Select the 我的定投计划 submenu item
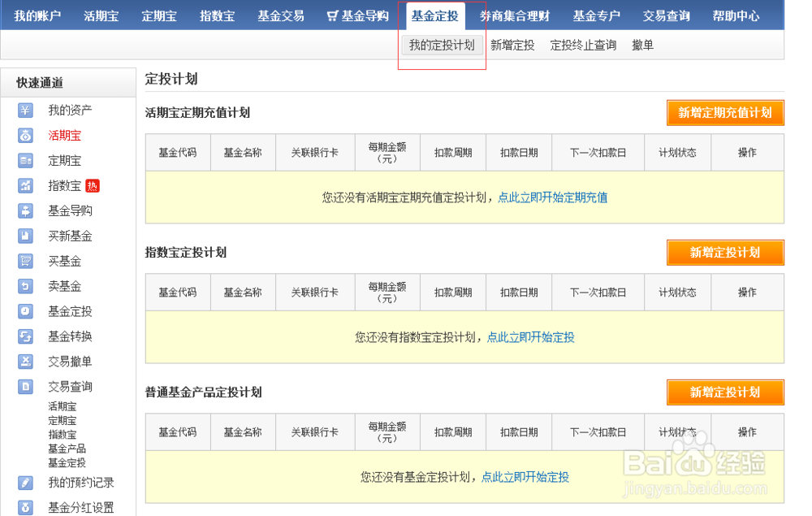The image size is (812, 516). pyautogui.click(x=443, y=45)
